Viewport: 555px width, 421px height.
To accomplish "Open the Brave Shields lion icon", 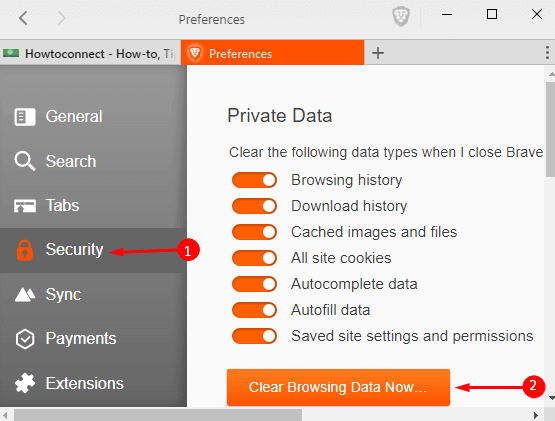I will click(401, 17).
